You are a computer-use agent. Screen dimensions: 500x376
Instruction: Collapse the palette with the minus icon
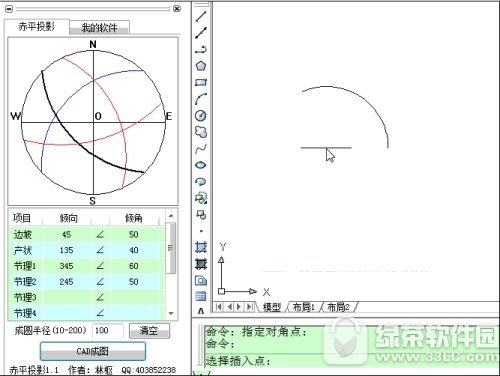click(9, 9)
